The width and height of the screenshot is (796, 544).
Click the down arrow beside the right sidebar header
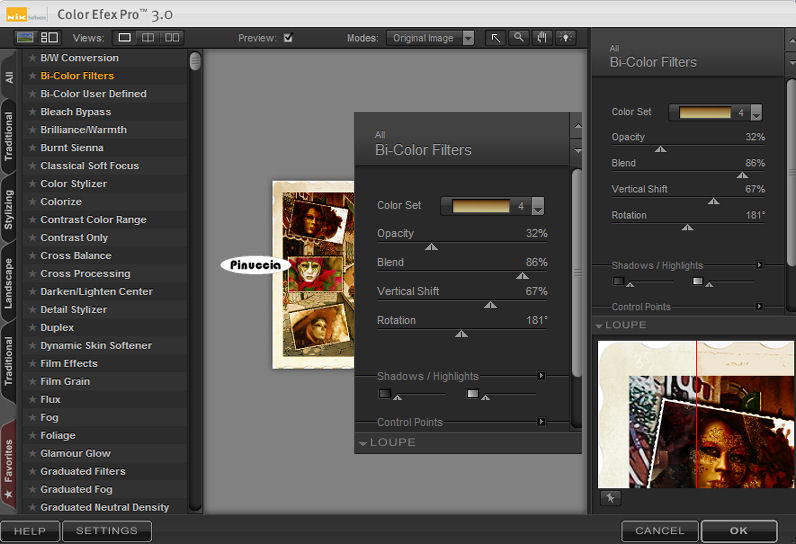(x=790, y=63)
